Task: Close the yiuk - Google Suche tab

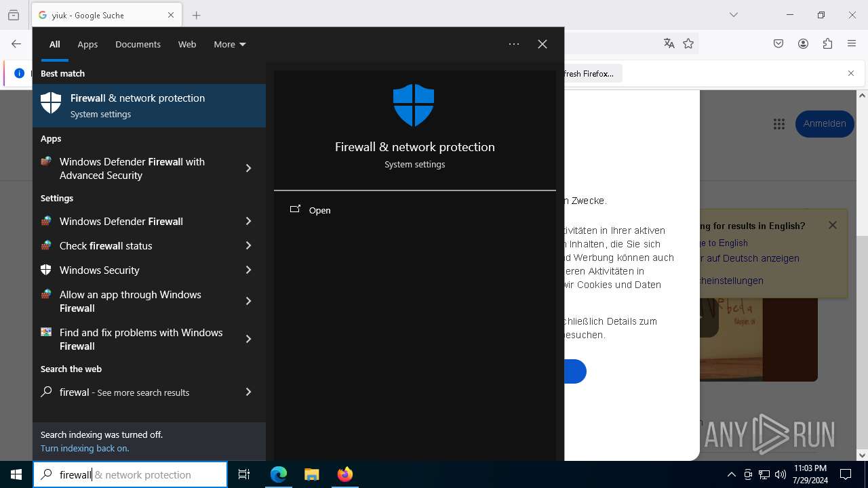Action: [171, 15]
